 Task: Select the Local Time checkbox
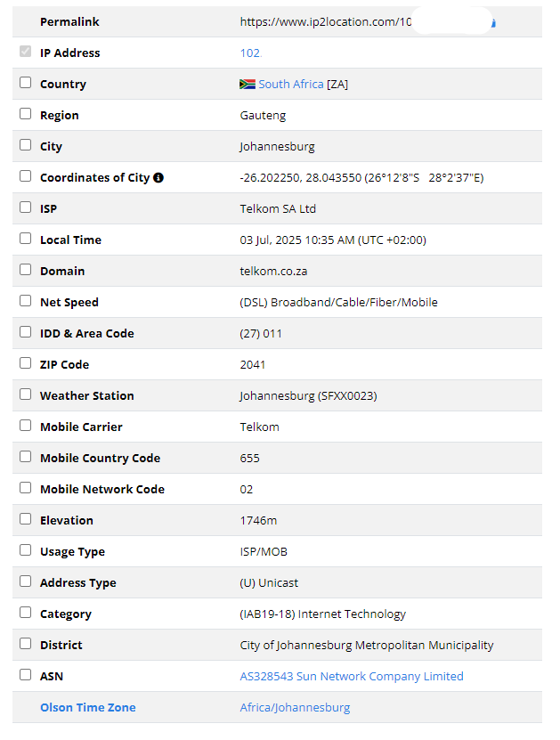[26, 239]
